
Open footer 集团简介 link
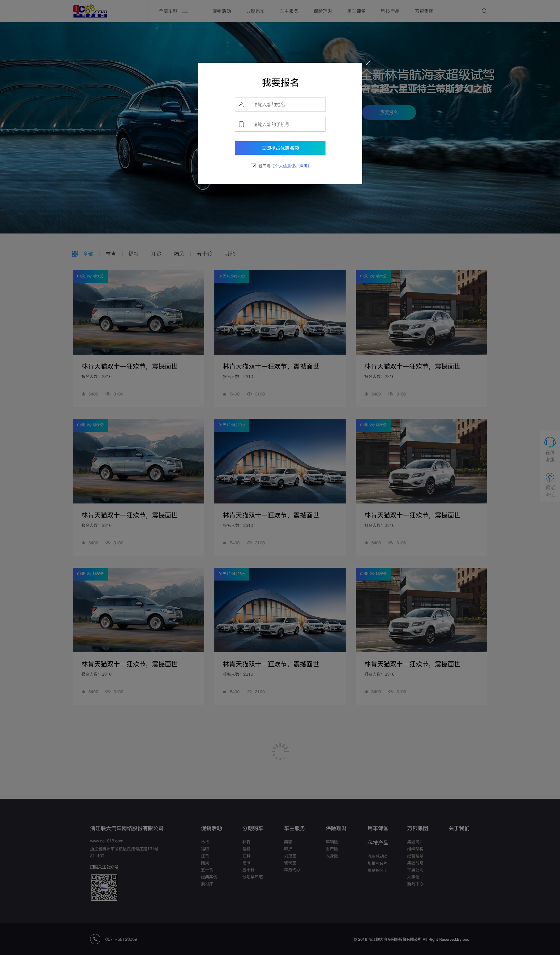coord(415,842)
